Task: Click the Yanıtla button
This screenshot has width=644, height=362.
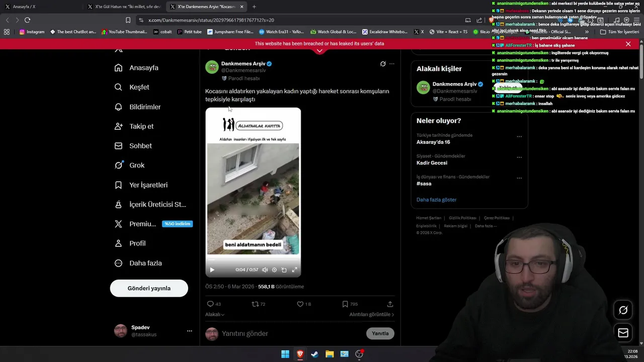Action: 380,333
